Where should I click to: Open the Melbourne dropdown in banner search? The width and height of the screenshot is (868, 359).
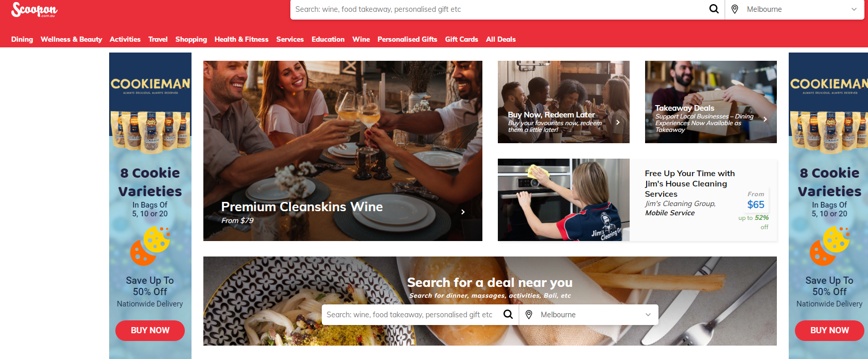648,315
